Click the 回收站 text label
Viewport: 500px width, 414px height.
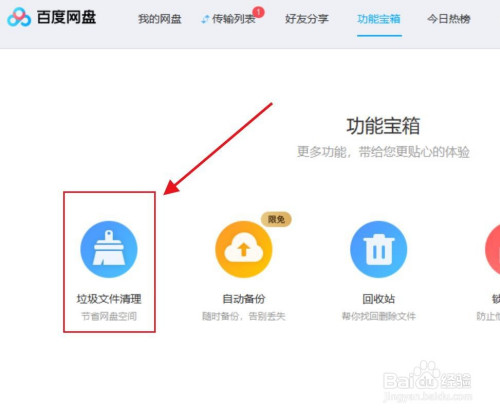(379, 299)
